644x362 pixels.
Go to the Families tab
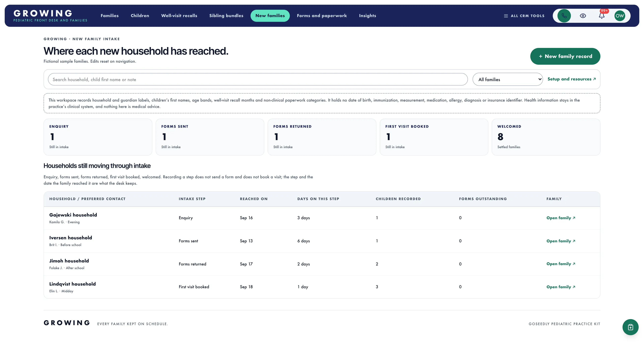[110, 16]
